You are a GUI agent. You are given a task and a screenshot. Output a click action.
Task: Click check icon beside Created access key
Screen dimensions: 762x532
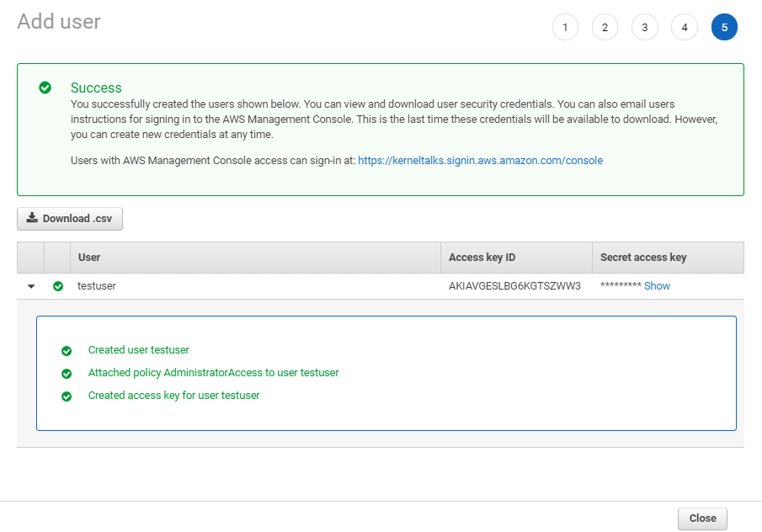click(67, 396)
